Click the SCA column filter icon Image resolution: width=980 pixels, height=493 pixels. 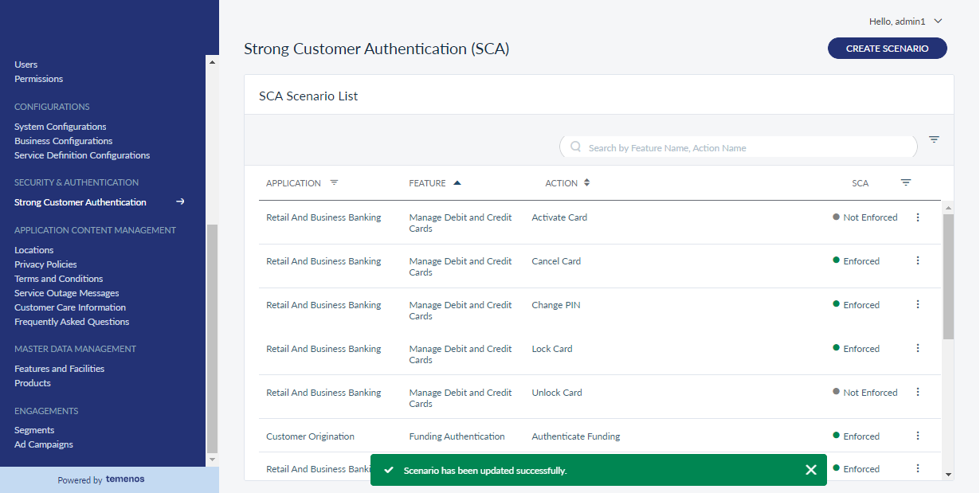[906, 182]
